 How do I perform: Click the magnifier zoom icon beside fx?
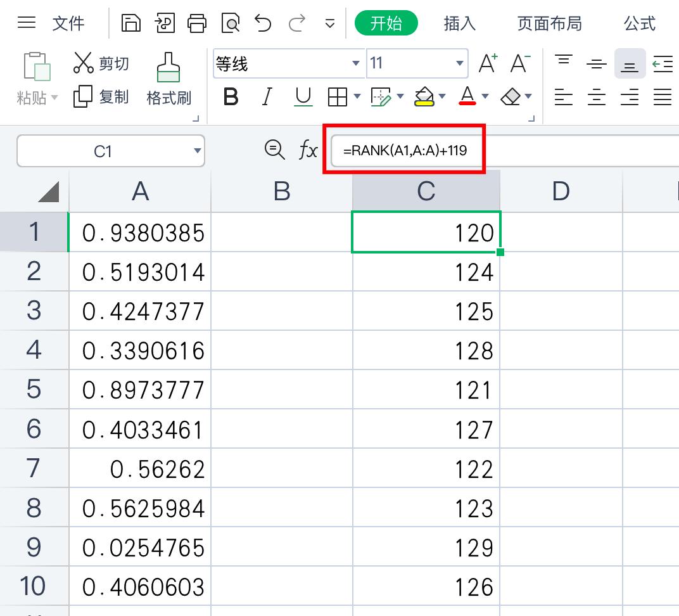273,150
